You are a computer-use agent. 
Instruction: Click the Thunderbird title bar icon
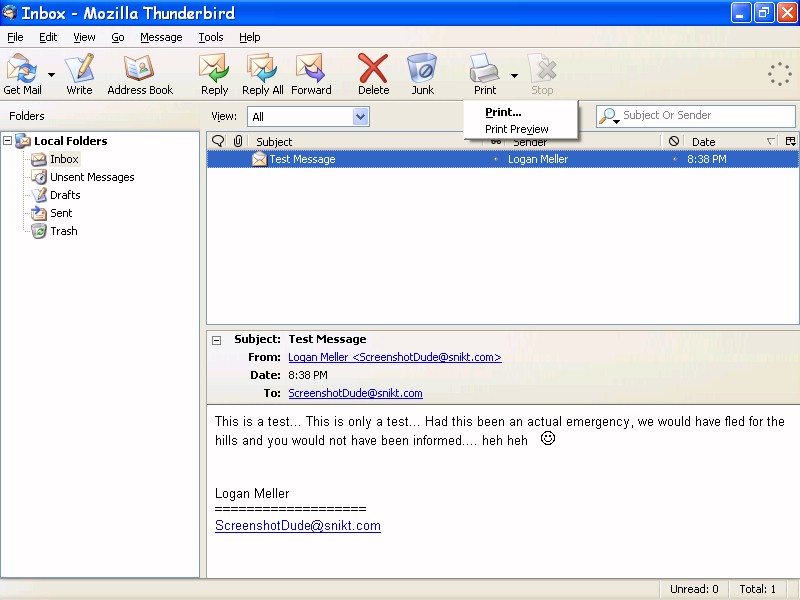tap(10, 12)
